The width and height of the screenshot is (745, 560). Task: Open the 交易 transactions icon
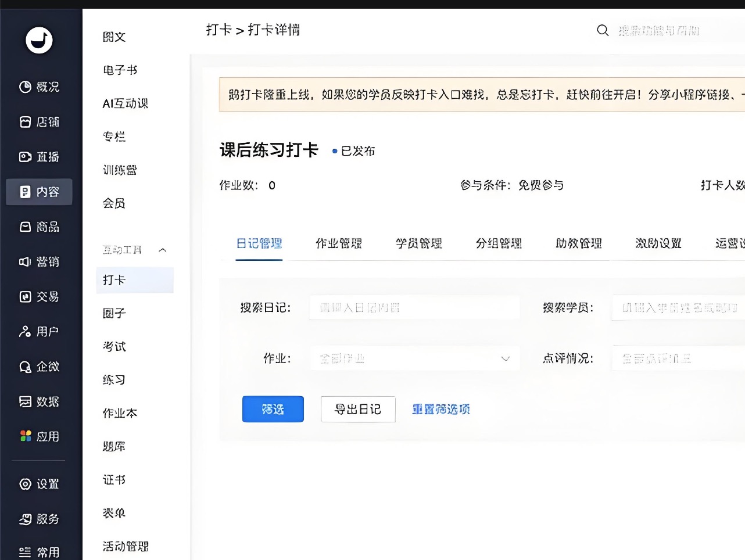tap(25, 297)
